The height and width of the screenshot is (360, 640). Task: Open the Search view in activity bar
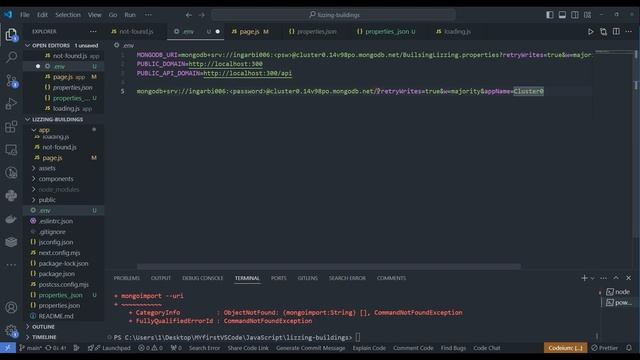point(11,57)
